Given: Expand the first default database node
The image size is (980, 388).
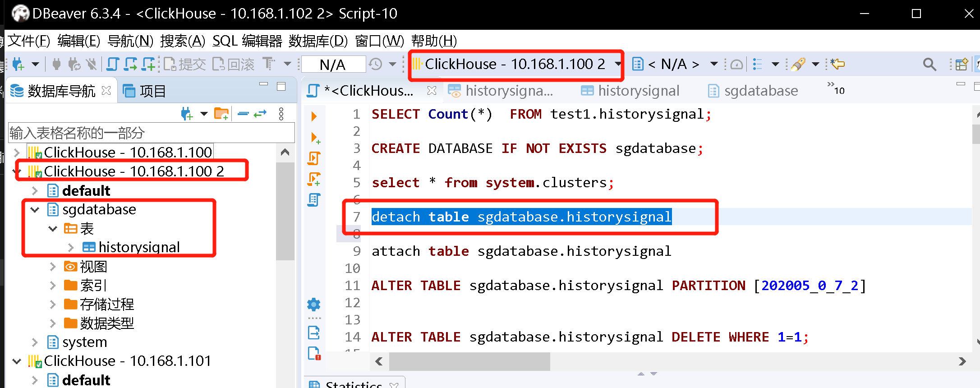Looking at the screenshot, I should 35,191.
